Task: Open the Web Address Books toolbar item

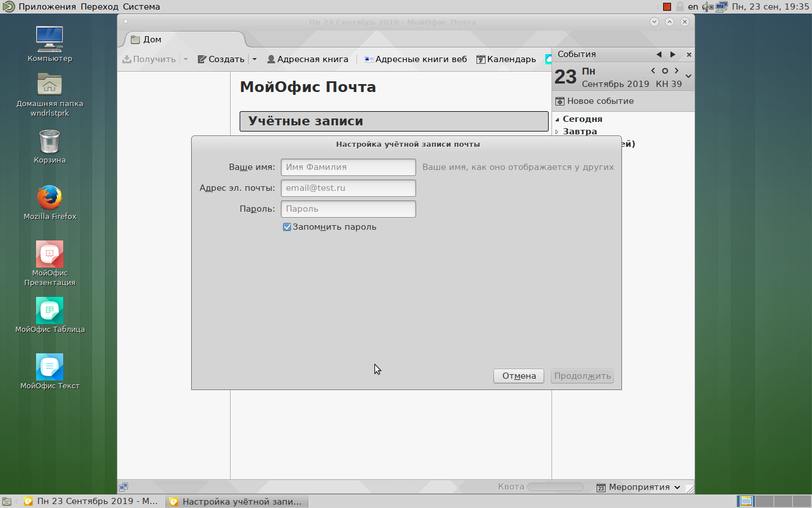Action: (x=416, y=59)
